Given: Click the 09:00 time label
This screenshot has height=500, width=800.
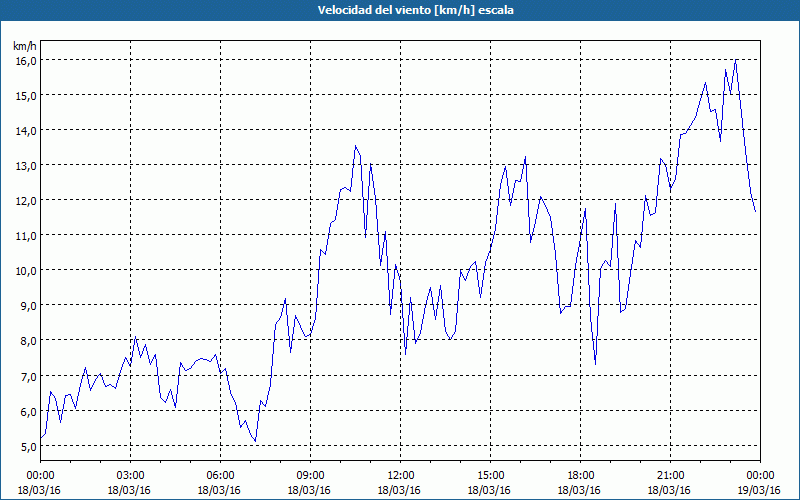Looking at the screenshot, I should (311, 476).
